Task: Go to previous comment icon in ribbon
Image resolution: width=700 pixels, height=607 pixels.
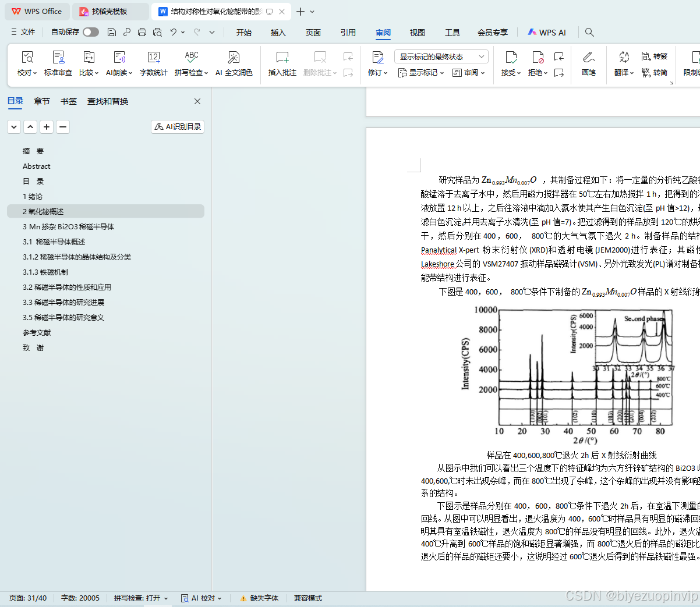Action: [348, 56]
